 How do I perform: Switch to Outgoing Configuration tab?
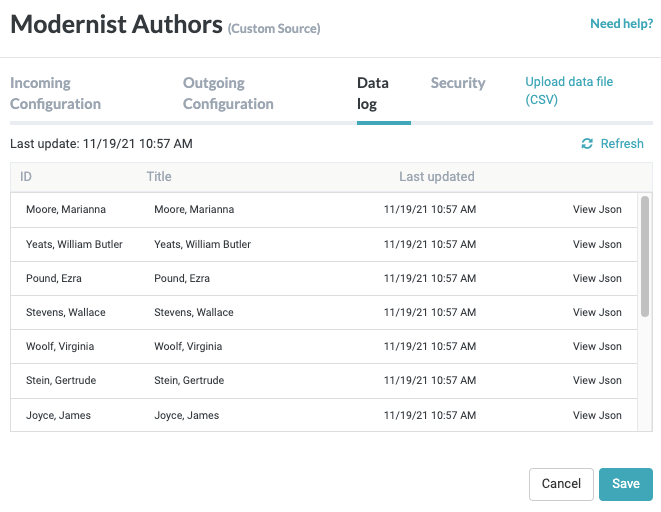tap(228, 93)
